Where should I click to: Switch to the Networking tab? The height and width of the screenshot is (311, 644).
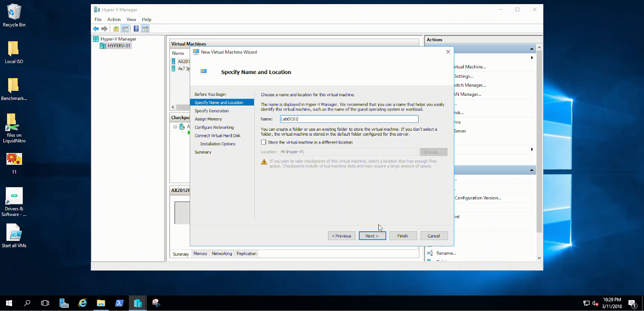222,253
